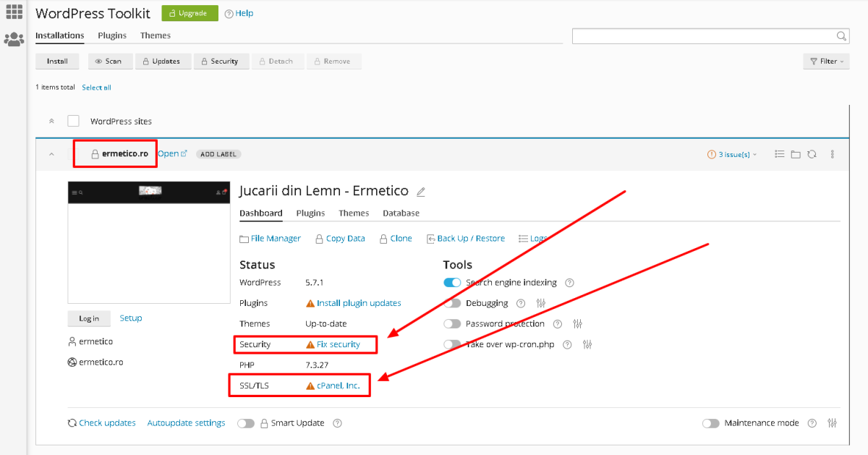Screen dimensions: 868x455
Task: Click the warning icon beside Install plugin updates
Action: [x=310, y=303]
